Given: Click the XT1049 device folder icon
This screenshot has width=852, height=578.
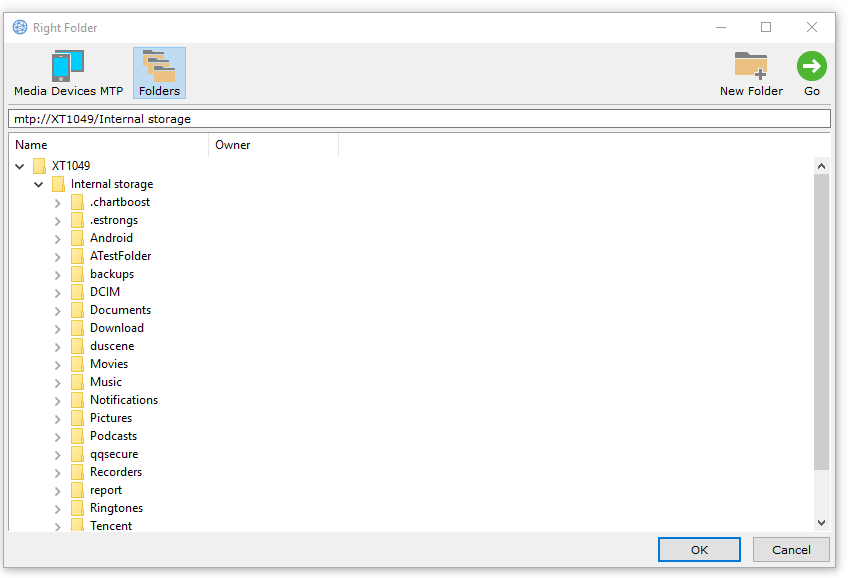Looking at the screenshot, I should [39, 166].
